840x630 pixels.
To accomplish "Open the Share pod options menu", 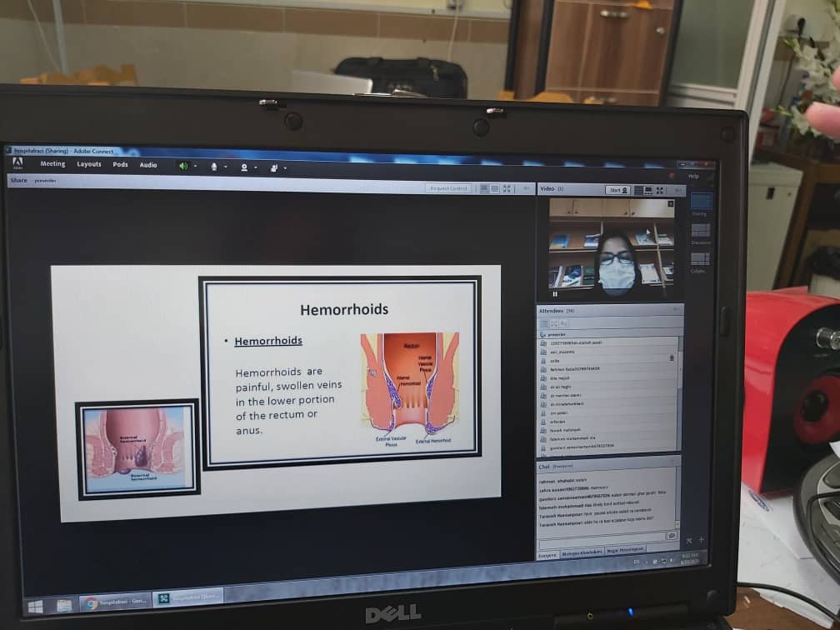I will tap(526, 188).
